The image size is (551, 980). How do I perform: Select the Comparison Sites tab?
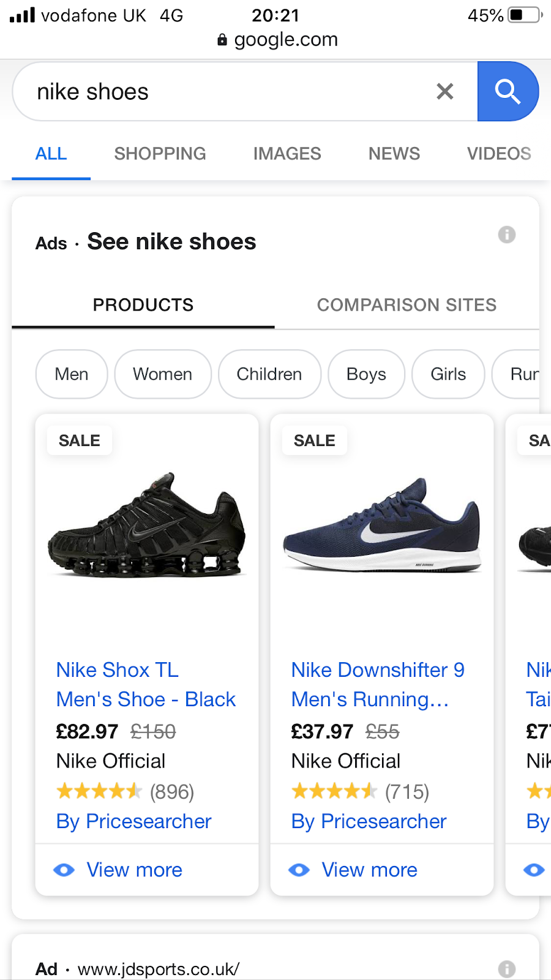coord(407,305)
